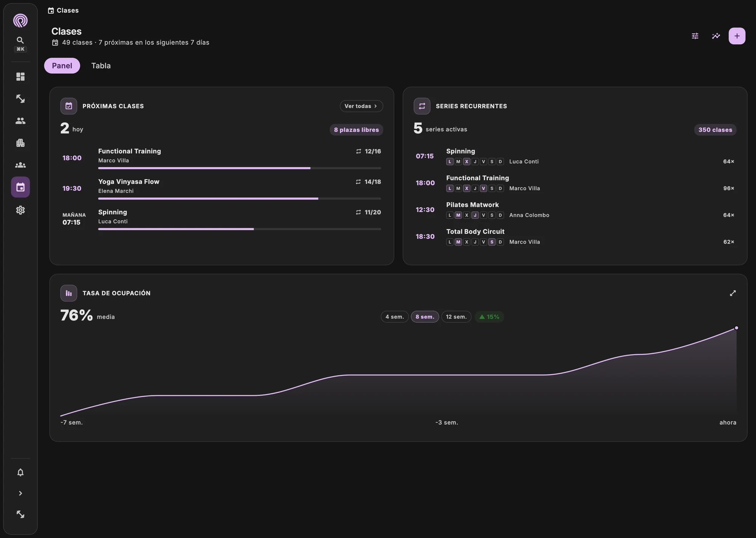Switch to the Tabla tab
Viewport: 756px width, 538px height.
tap(101, 66)
